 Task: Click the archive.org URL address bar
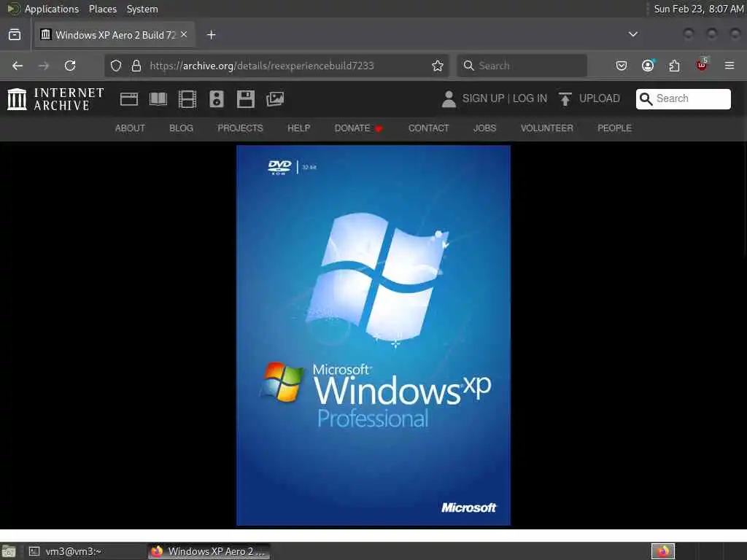pos(276,66)
